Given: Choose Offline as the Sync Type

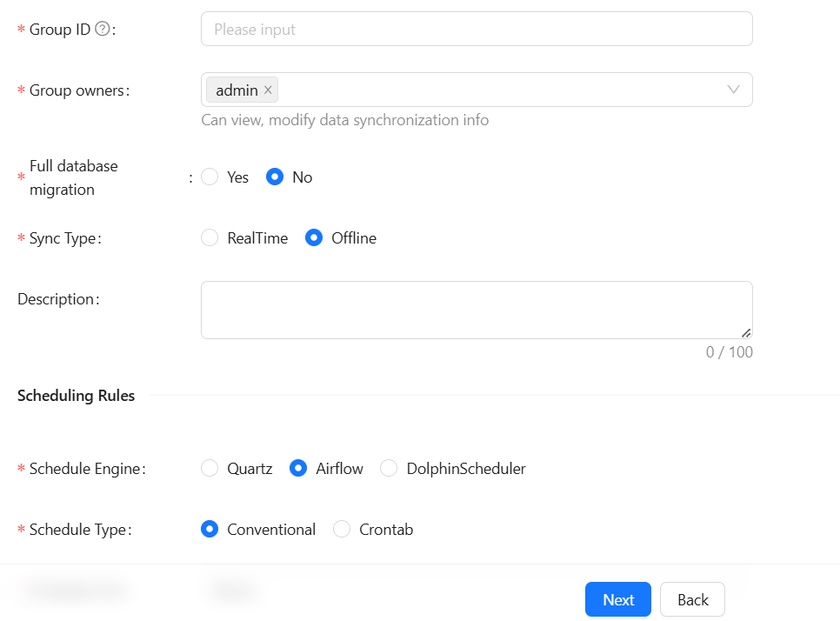Looking at the screenshot, I should click(x=314, y=238).
